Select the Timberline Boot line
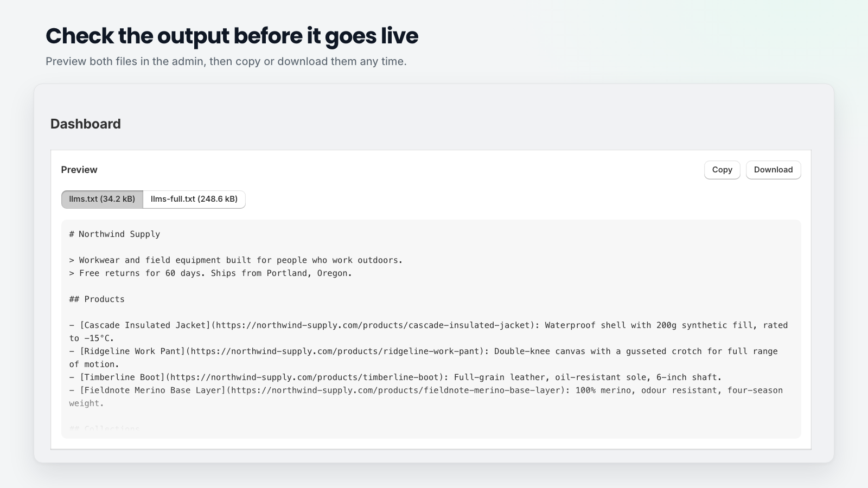 (x=395, y=377)
